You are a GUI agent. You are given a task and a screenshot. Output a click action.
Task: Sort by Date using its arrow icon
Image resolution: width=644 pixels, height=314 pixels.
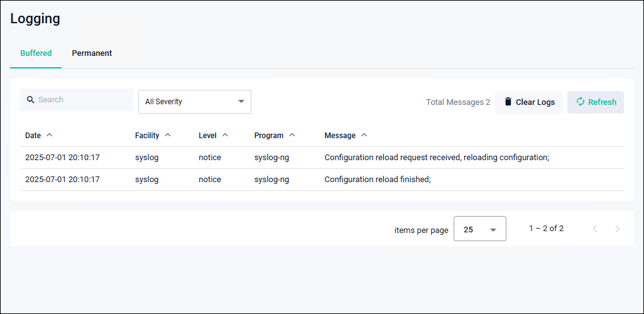(x=50, y=135)
